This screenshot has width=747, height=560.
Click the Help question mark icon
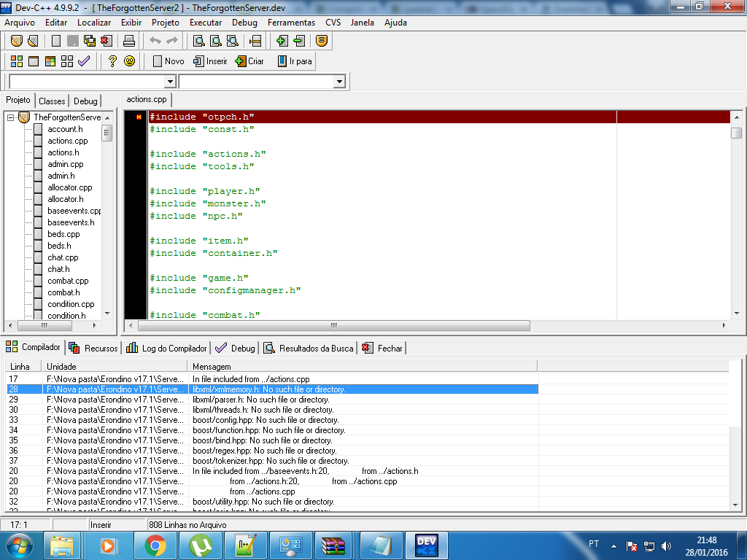coord(112,61)
